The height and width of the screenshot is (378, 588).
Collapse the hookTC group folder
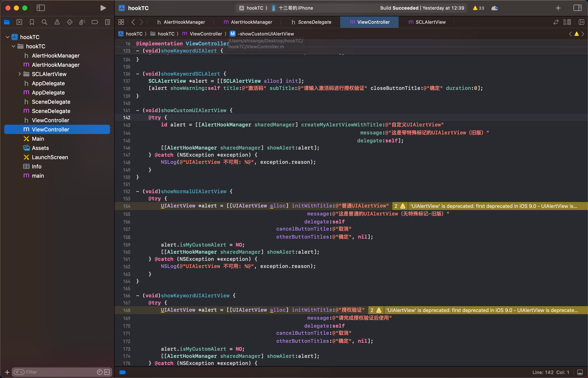[13, 46]
